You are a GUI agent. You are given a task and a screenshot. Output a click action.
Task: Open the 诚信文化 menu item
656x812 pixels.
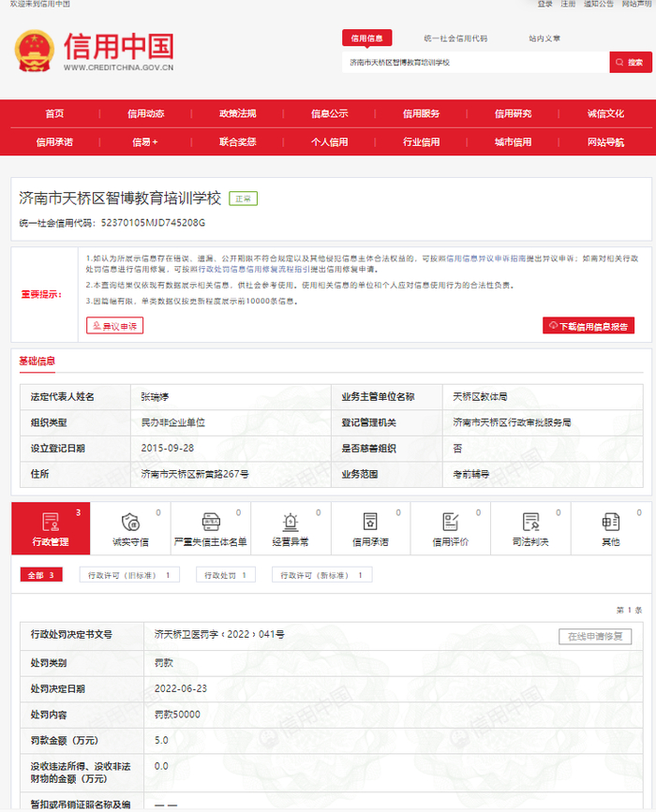[605, 114]
